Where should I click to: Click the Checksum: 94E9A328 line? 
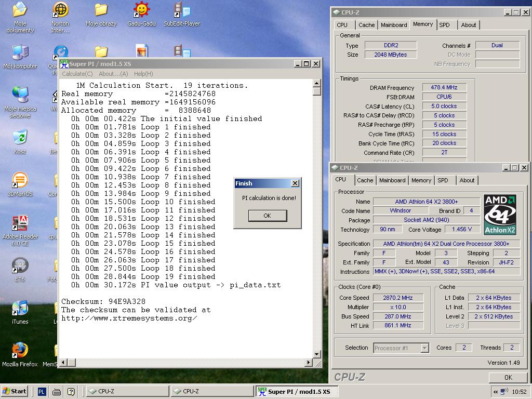[103, 302]
